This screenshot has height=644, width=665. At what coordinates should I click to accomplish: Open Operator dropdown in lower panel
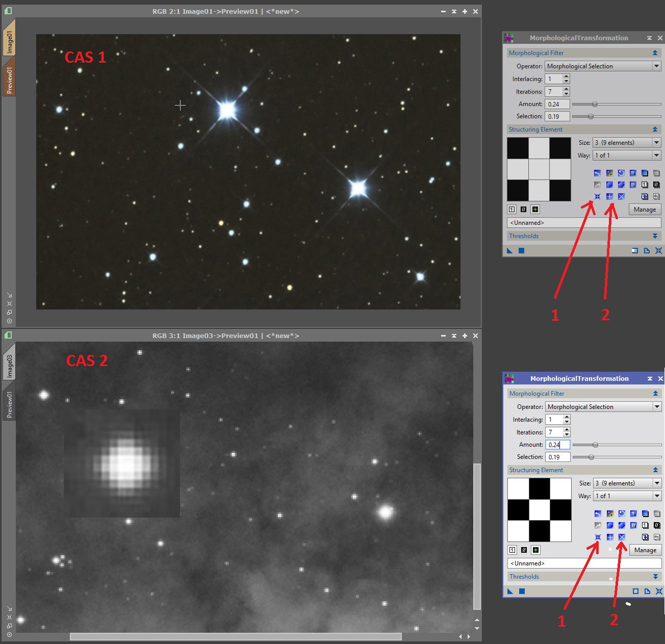(x=603, y=406)
